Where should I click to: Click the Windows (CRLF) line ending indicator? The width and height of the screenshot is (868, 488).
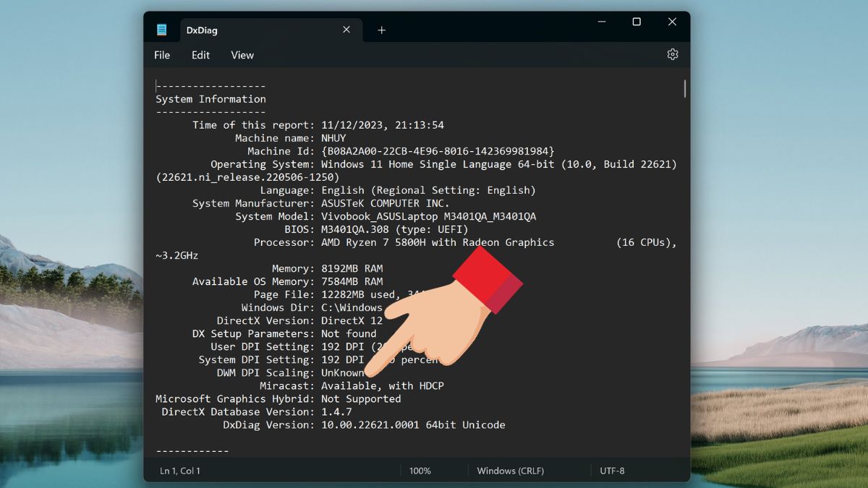pyautogui.click(x=511, y=471)
